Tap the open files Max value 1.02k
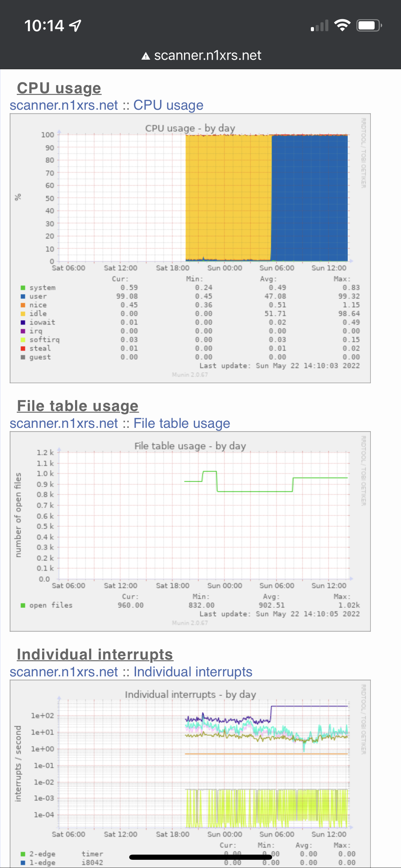Image resolution: width=401 pixels, height=868 pixels. click(x=349, y=605)
